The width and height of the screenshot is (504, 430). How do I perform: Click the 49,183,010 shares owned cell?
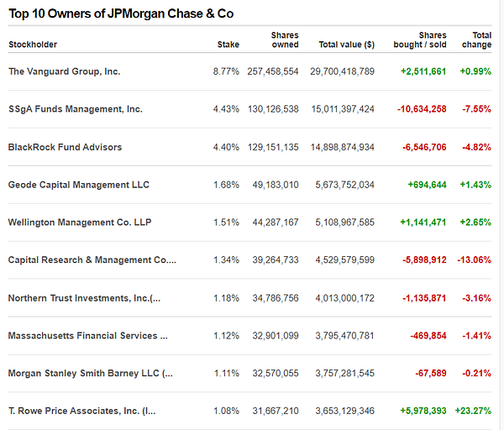276,185
